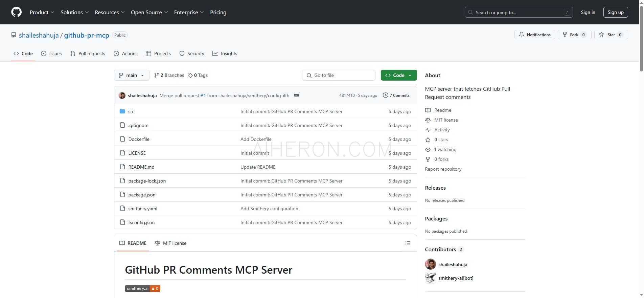Image resolution: width=644 pixels, height=298 pixels.
Task: Open the tsconfig.json file
Action: [x=141, y=222]
